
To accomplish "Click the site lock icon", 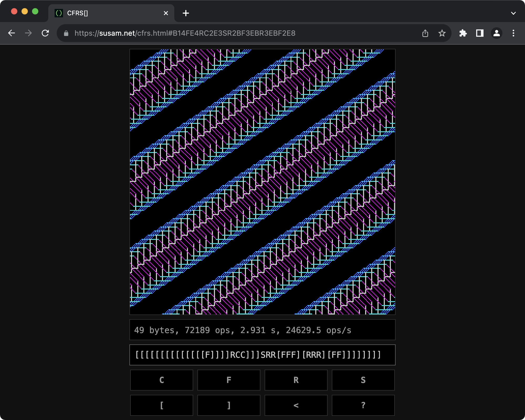I will click(x=66, y=33).
